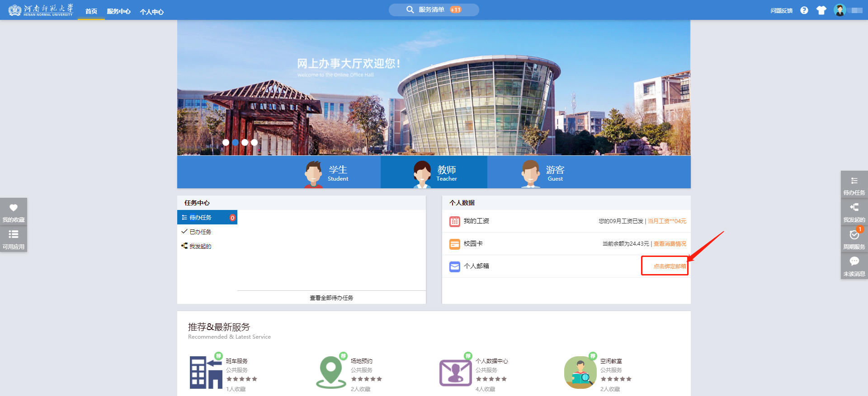This screenshot has width=868, height=396.
Task: Select the third banner carousel dot
Action: [x=245, y=142]
